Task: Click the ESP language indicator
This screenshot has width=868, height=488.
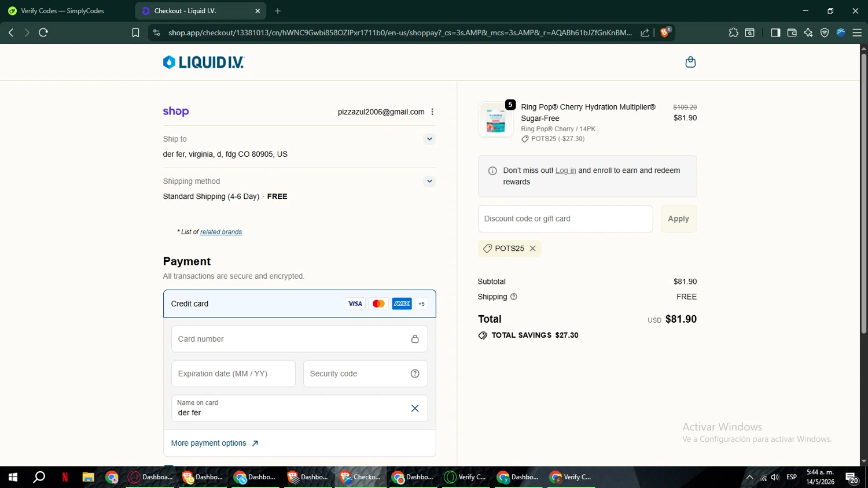Action: click(x=792, y=477)
